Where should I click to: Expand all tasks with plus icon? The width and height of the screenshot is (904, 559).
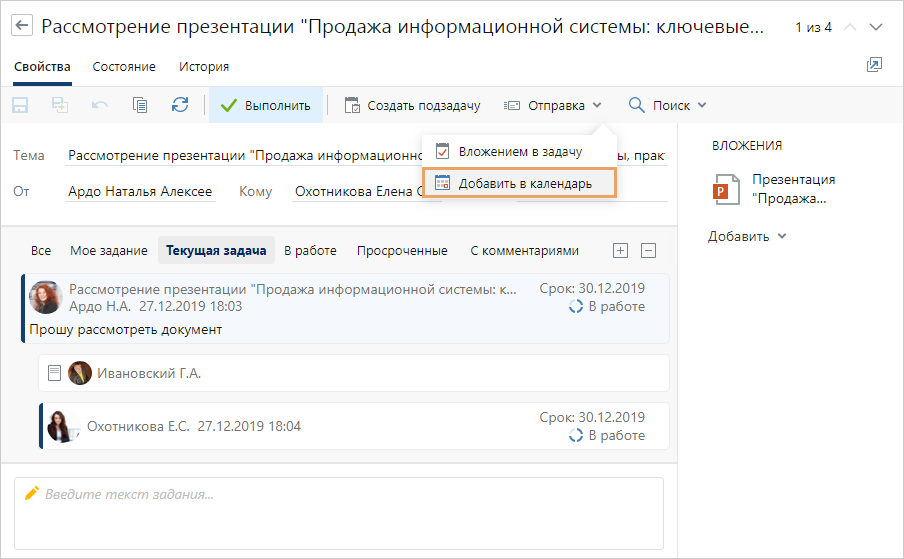point(620,251)
